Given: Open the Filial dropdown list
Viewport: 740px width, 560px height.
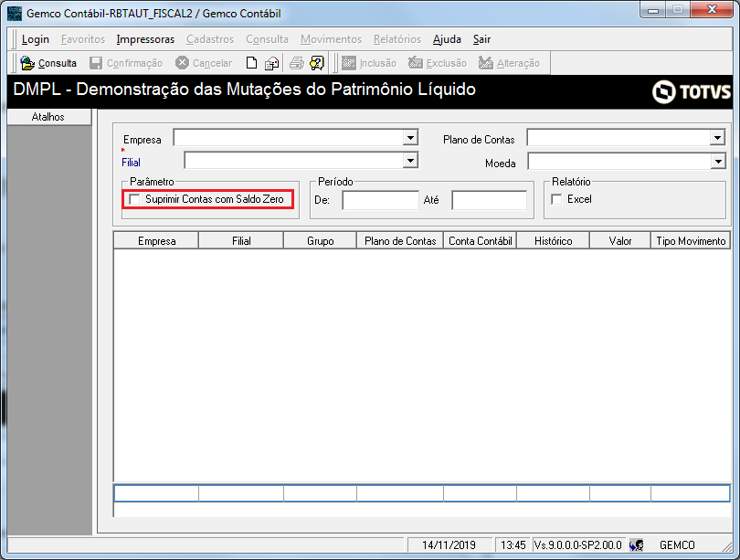Looking at the screenshot, I should click(x=410, y=161).
